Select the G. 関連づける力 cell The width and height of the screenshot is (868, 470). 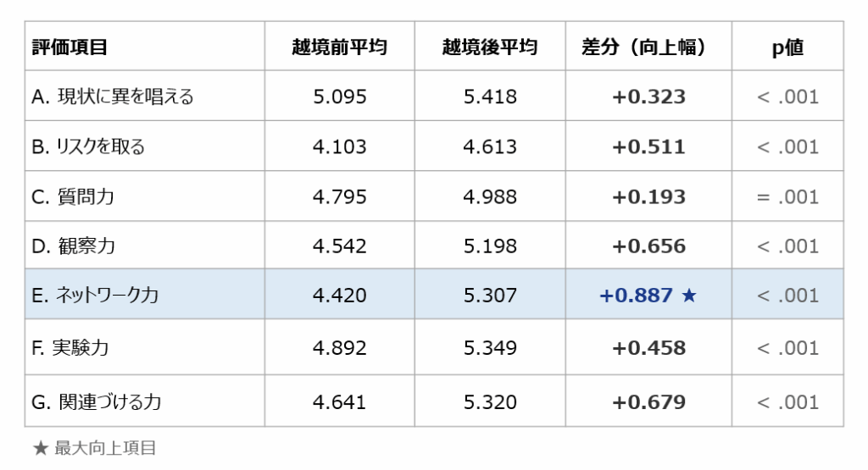97,401
